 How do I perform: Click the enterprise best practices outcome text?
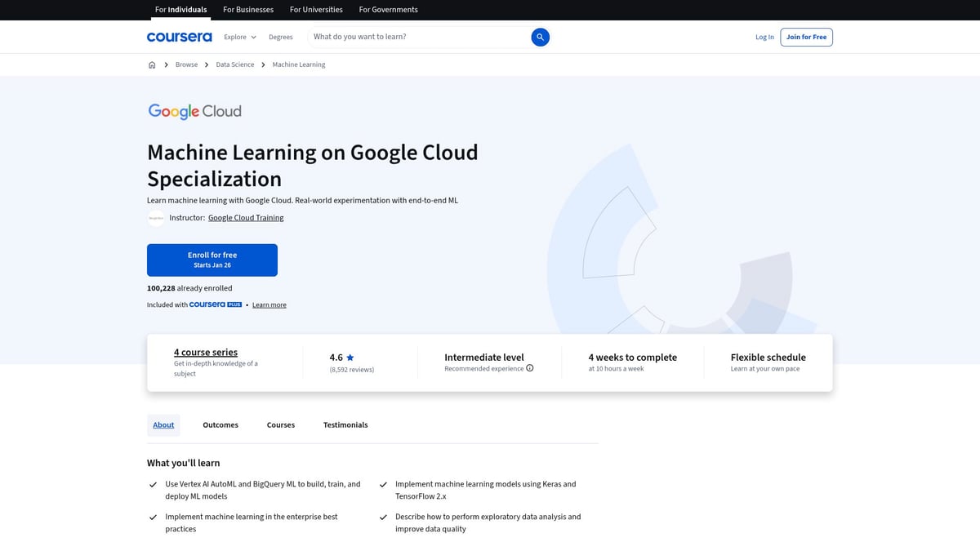[252, 522]
